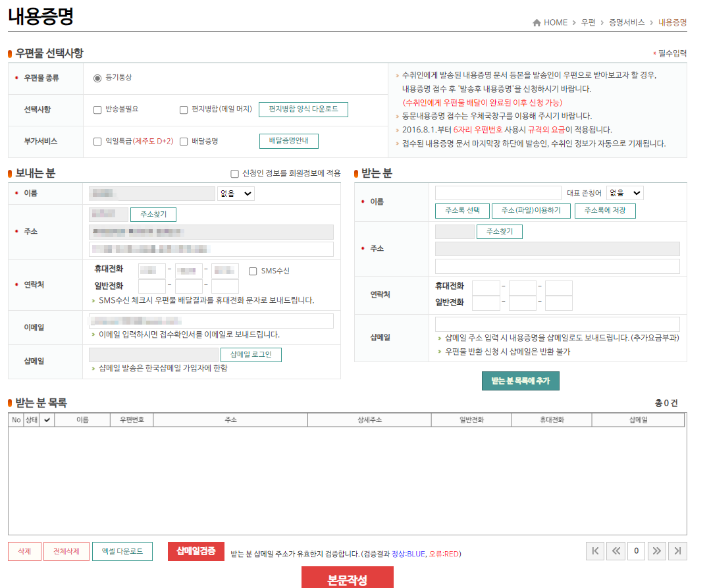The image size is (709, 588).
Task: Click sender 일반전화 first number box
Action: pyautogui.click(x=152, y=286)
